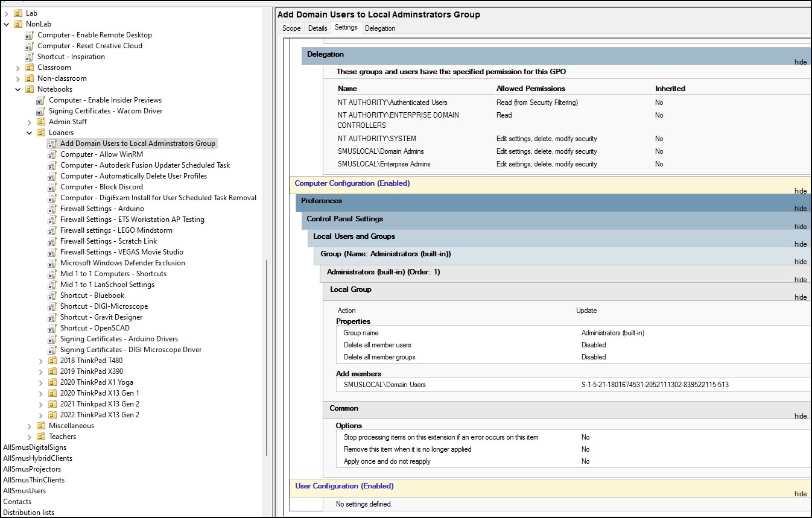812x518 pixels.
Task: Click the NonLab OU folder icon
Action: [x=18, y=24]
